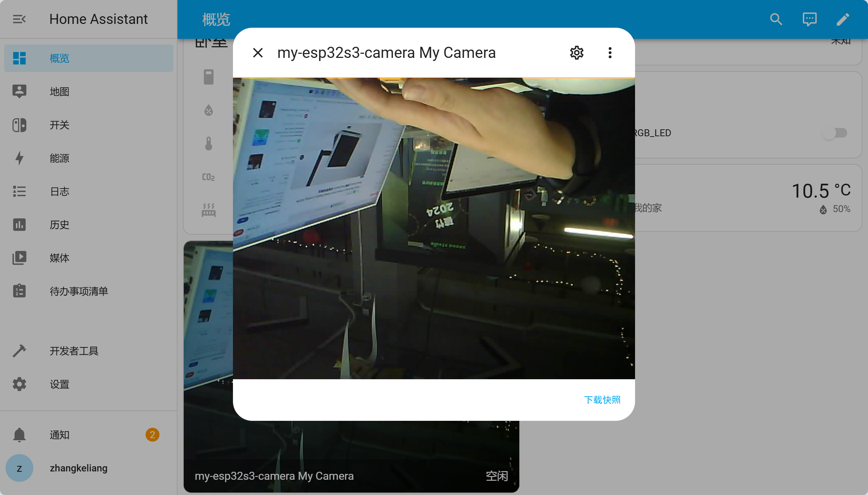Open the zhangkeliang user profile
This screenshot has height=495, width=868.
78,468
